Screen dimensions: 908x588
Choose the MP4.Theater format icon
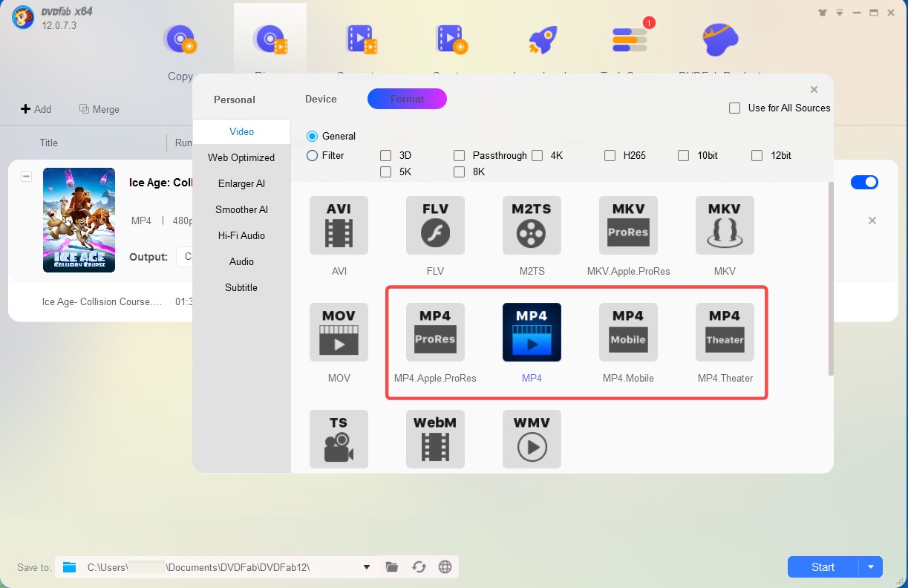coord(725,332)
